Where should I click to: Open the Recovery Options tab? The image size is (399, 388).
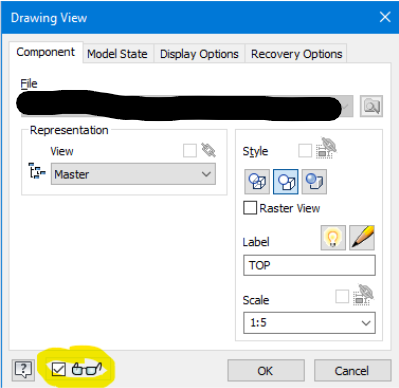pyautogui.click(x=297, y=54)
